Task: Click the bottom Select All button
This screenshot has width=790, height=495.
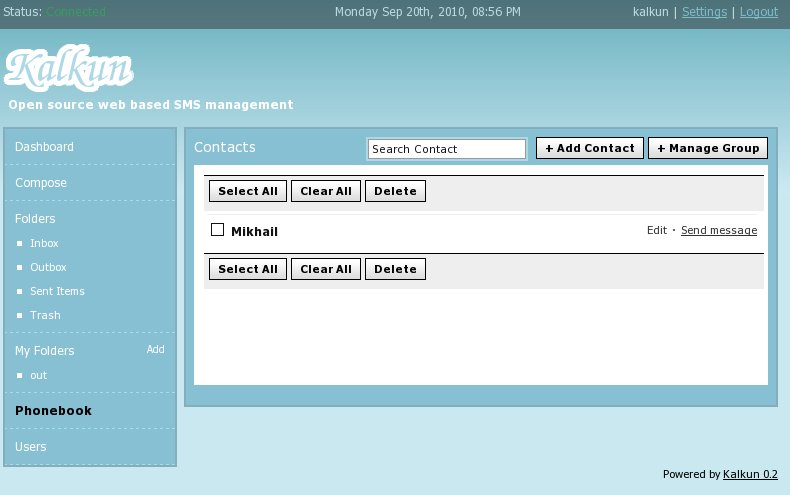Action: pos(248,269)
